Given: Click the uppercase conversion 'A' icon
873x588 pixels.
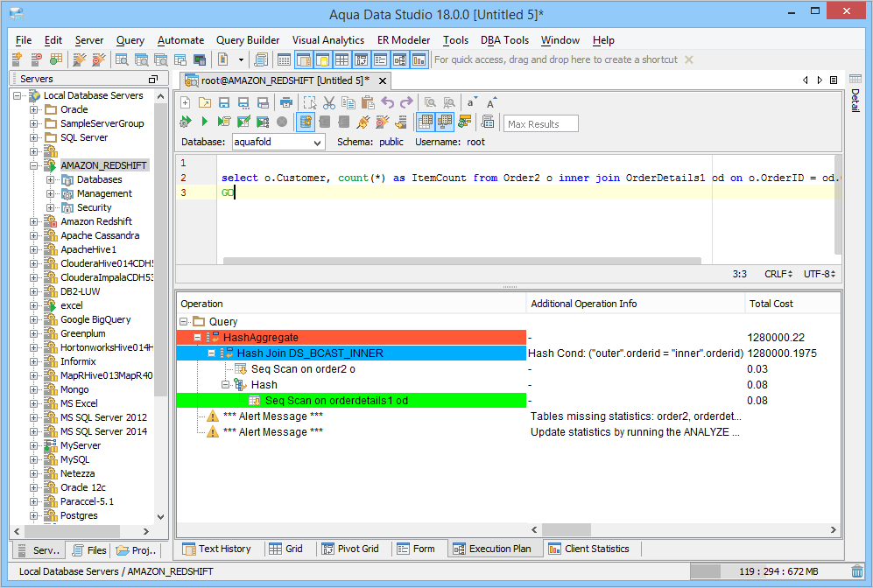Looking at the screenshot, I should (x=490, y=102).
